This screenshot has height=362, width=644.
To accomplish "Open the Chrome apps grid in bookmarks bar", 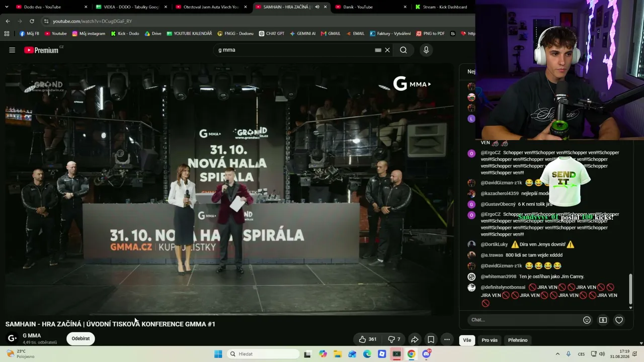I will (x=7, y=34).
